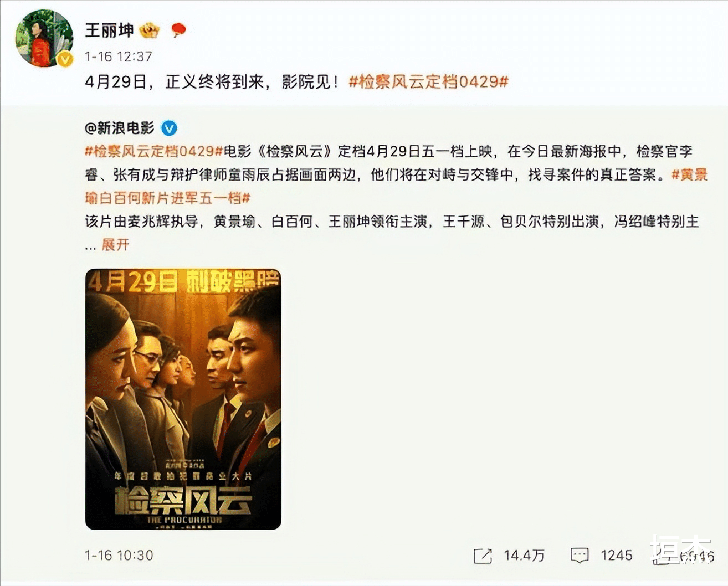The width and height of the screenshot is (728, 586).
Task: Click the 王丽坤 username
Action: pyautogui.click(x=109, y=30)
